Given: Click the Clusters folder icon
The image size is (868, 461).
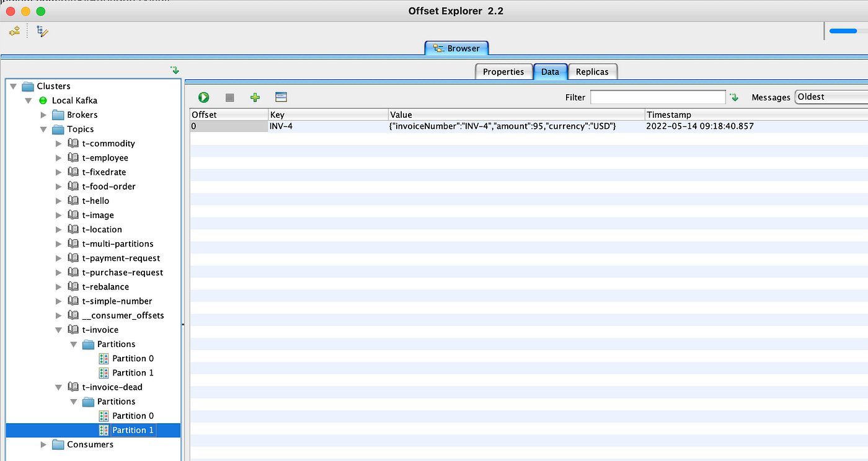Looking at the screenshot, I should tap(28, 86).
